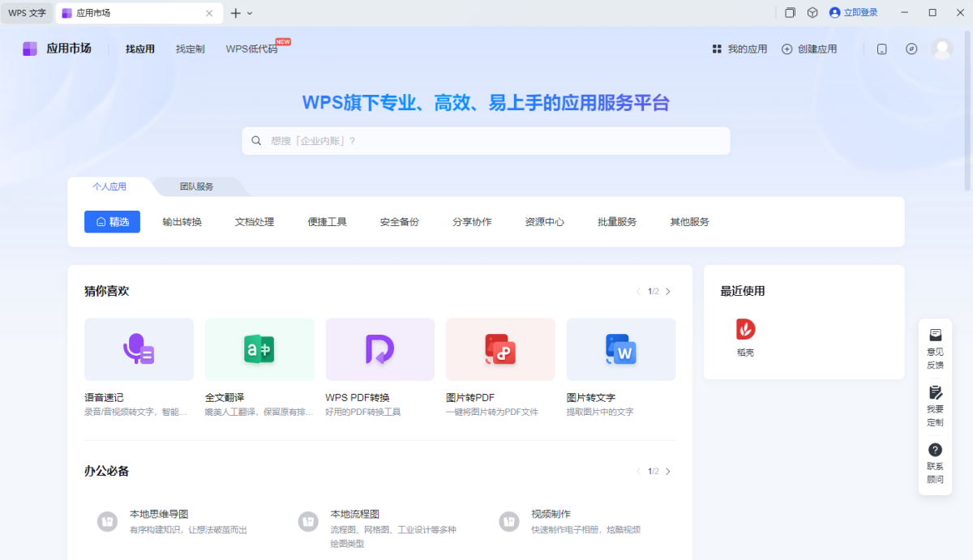Open the 稻壳 icon in 最近使用
The height and width of the screenshot is (560, 973).
click(745, 329)
